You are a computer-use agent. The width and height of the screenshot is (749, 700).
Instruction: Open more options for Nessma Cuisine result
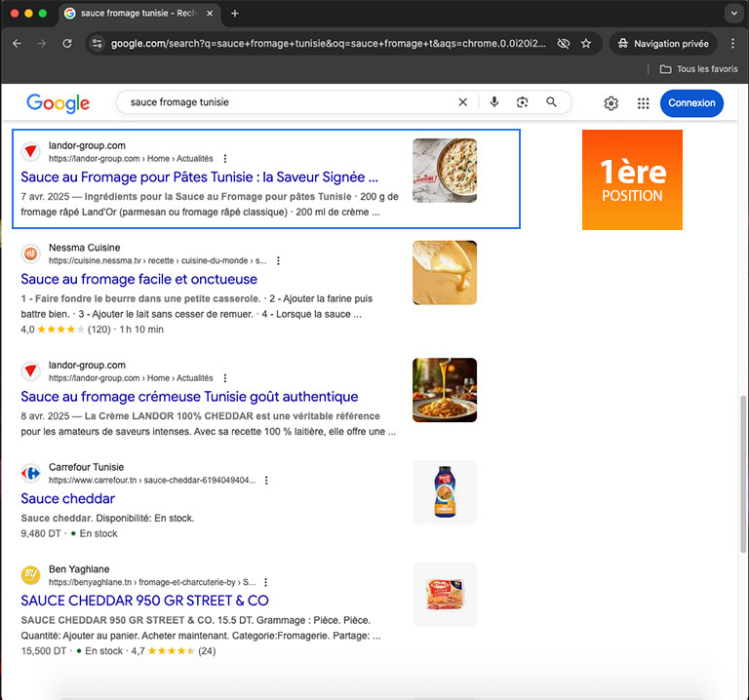[278, 260]
